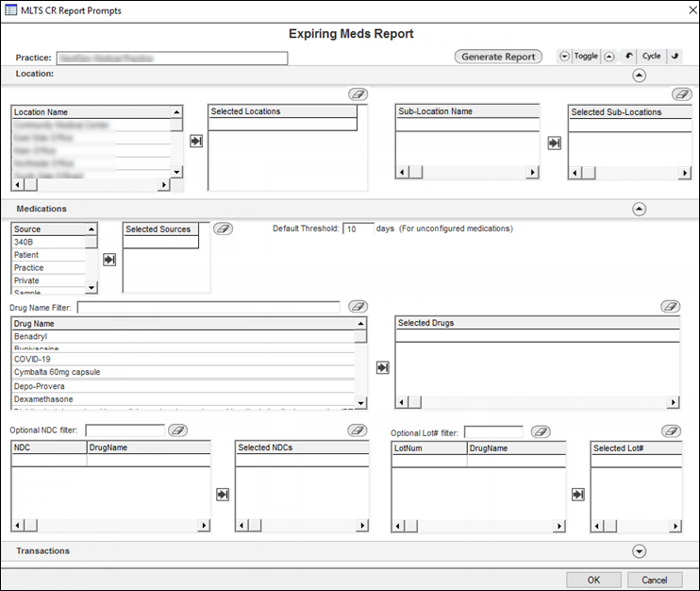This screenshot has width=700, height=591.
Task: Select 340B in the Source list
Action: point(48,242)
